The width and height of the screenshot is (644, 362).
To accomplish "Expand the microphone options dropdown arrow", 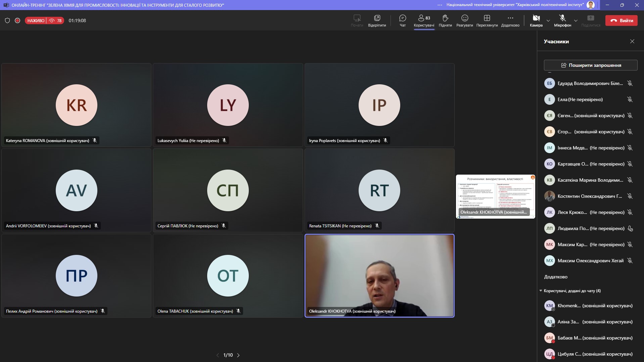I will [576, 20].
